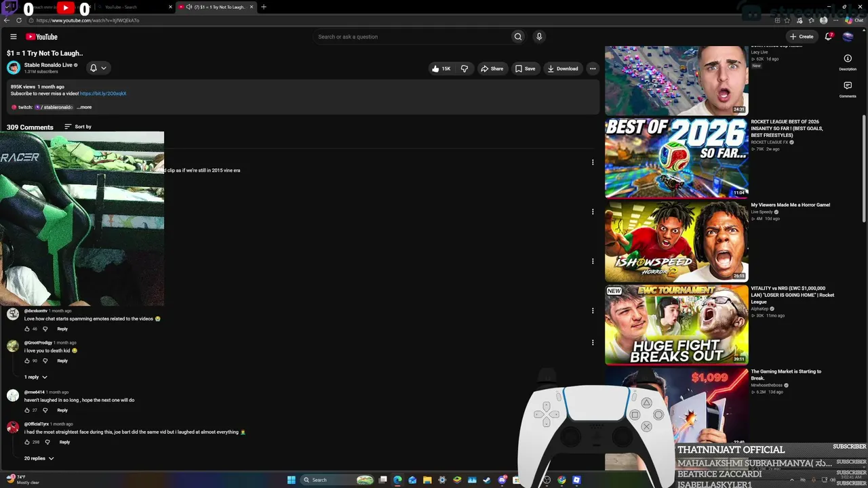Like the video with 15K likes
The height and width of the screenshot is (488, 868).
(x=441, y=68)
